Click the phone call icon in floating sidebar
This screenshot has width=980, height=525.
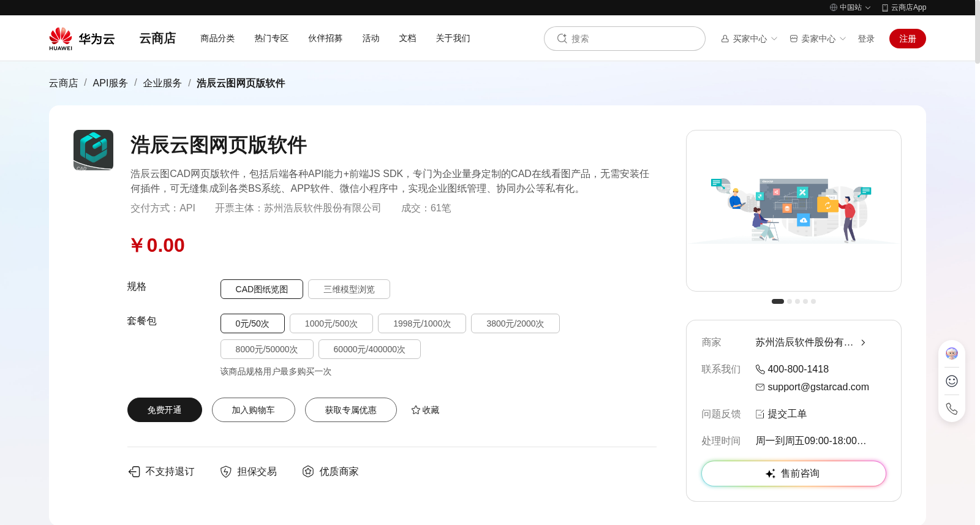pos(952,409)
